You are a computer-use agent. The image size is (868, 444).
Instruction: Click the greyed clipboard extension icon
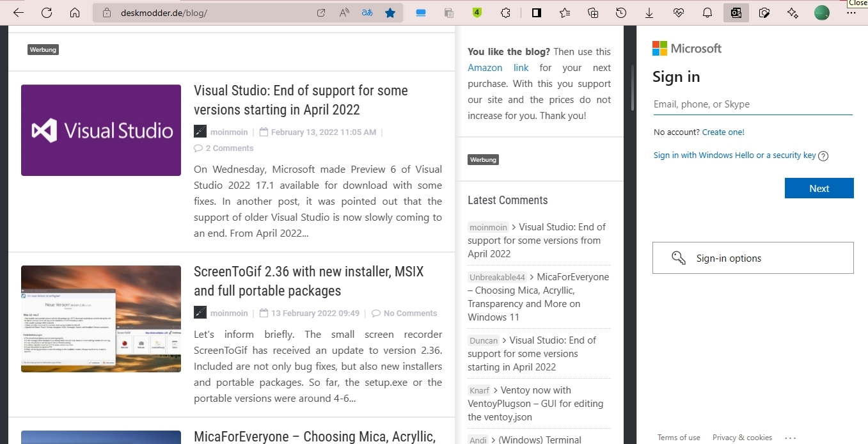449,13
